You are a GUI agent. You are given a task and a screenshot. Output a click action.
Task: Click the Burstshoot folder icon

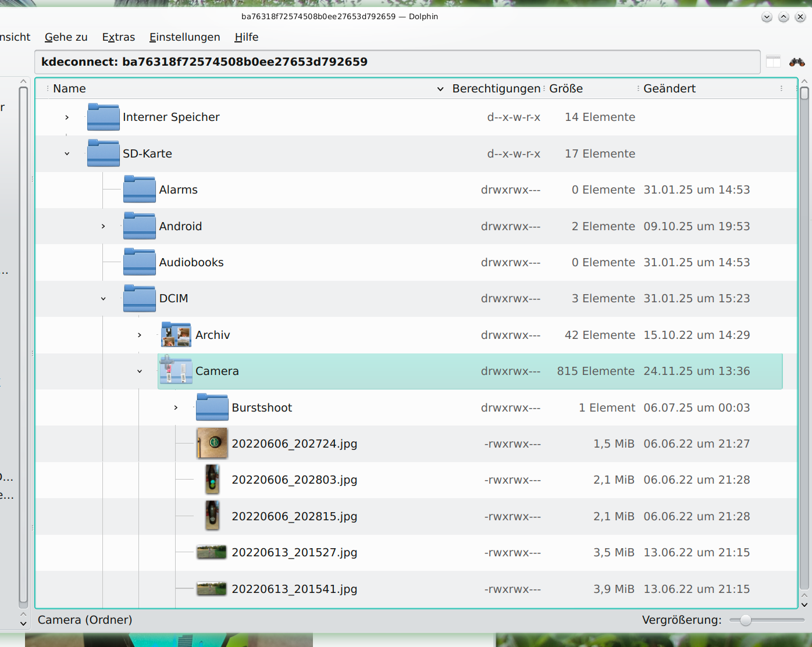point(212,407)
